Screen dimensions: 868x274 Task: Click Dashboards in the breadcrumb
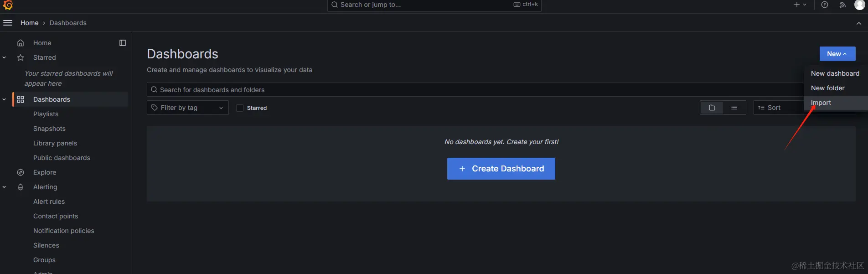pyautogui.click(x=68, y=23)
